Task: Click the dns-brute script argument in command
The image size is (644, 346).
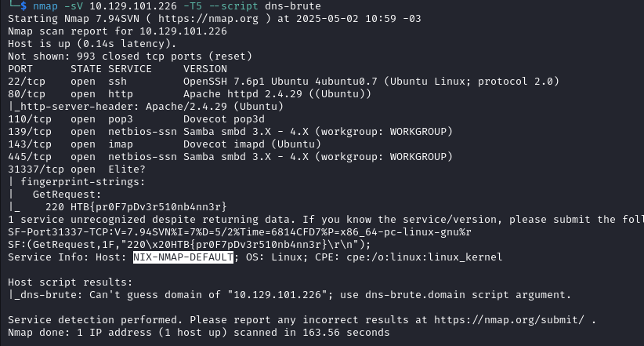Action: click(293, 6)
